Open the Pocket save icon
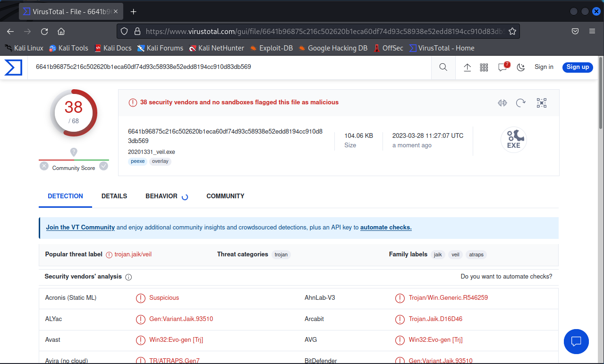Image resolution: width=604 pixels, height=364 pixels. tap(575, 31)
